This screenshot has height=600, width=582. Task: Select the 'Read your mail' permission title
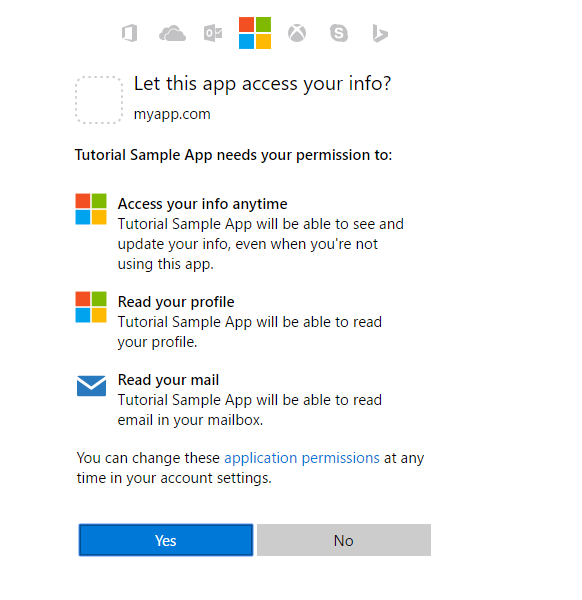168,380
